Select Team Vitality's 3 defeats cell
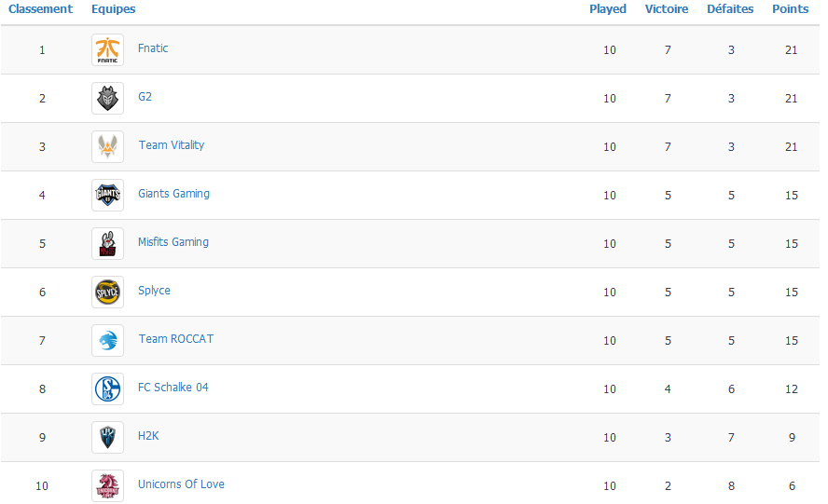This screenshot has width=828, height=504. [x=731, y=147]
